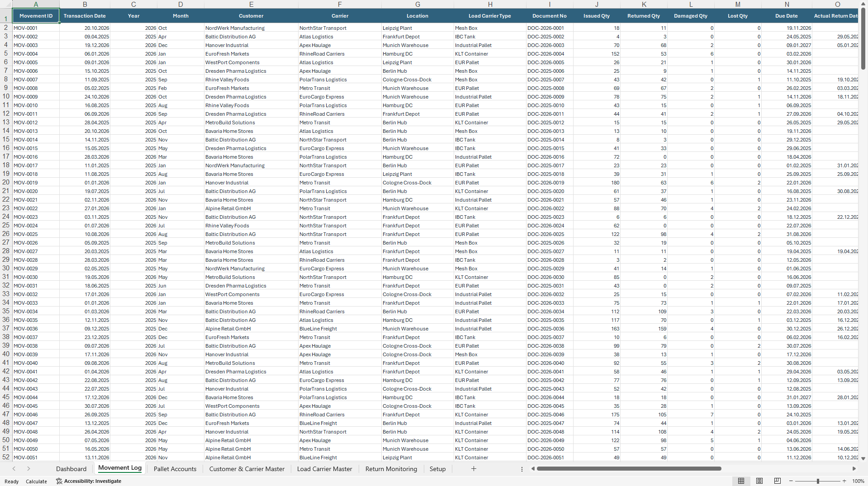868x486 pixels.
Task: Click Location header cell
Action: [417, 16]
